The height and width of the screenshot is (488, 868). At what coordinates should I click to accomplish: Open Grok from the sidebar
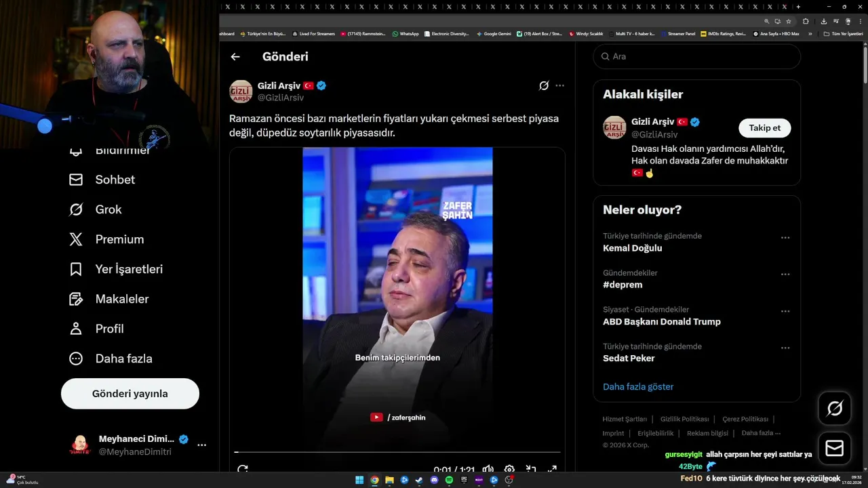[95, 209]
